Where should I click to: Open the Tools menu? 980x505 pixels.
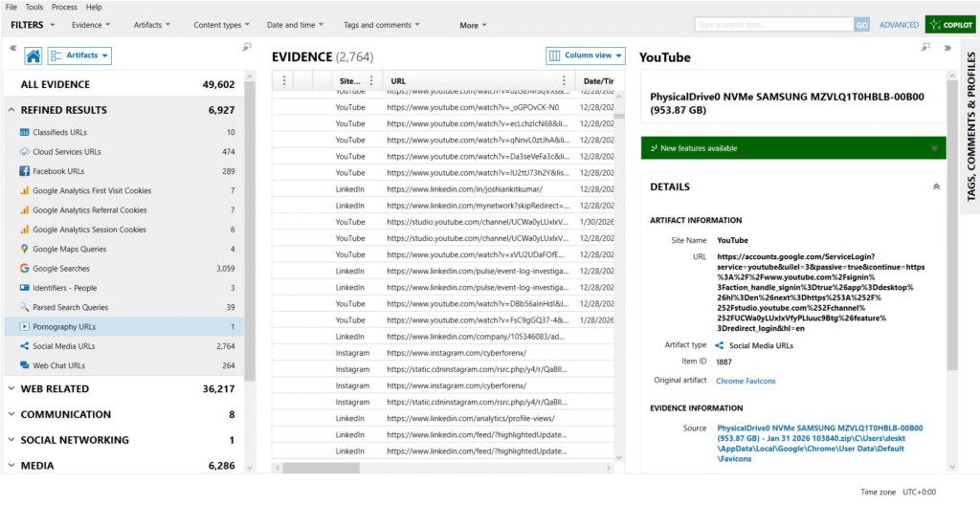tap(34, 7)
